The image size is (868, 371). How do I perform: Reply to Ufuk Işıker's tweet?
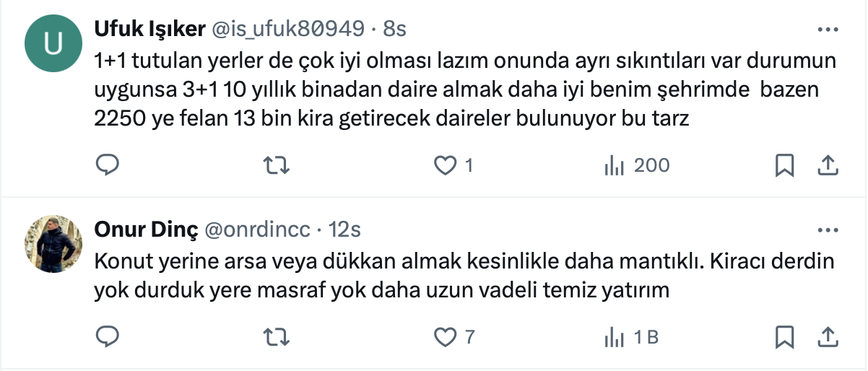click(108, 166)
